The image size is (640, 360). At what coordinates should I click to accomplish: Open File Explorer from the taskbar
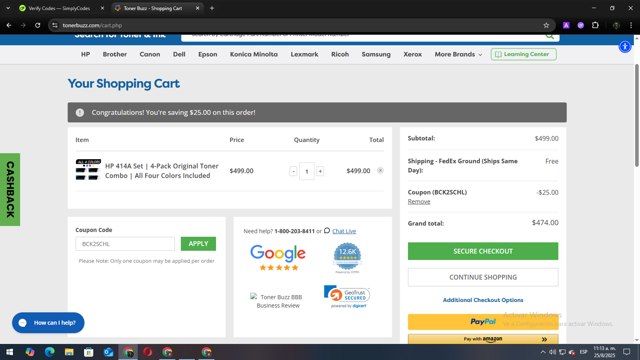69,352
